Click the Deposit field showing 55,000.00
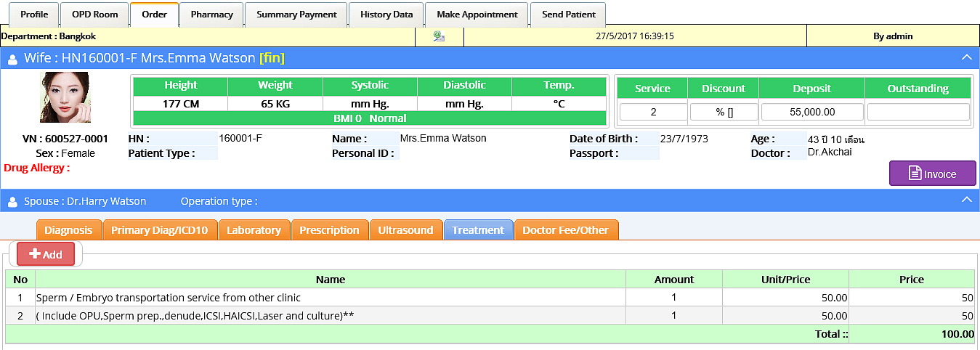Viewport: 980px width, 350px height. 811,112
